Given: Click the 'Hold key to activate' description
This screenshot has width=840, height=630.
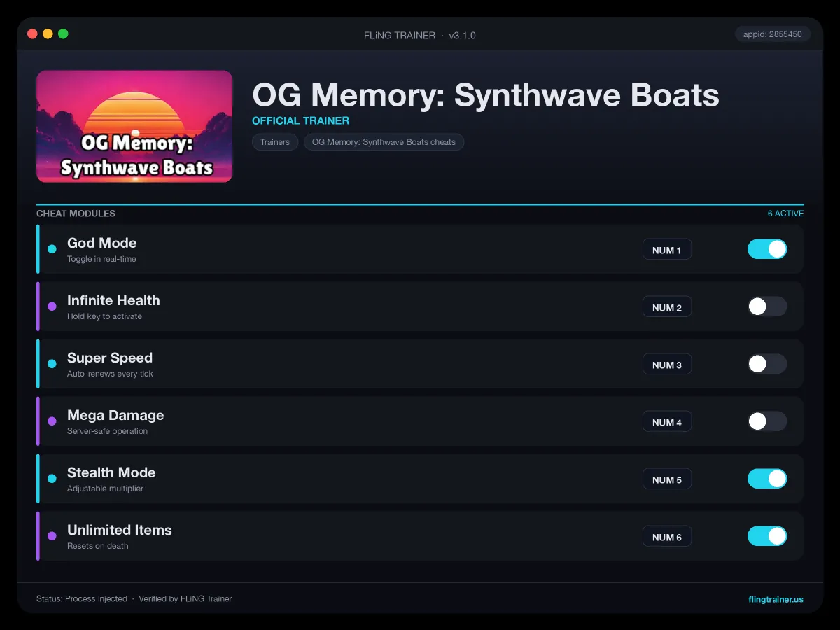Looking at the screenshot, I should (104, 316).
